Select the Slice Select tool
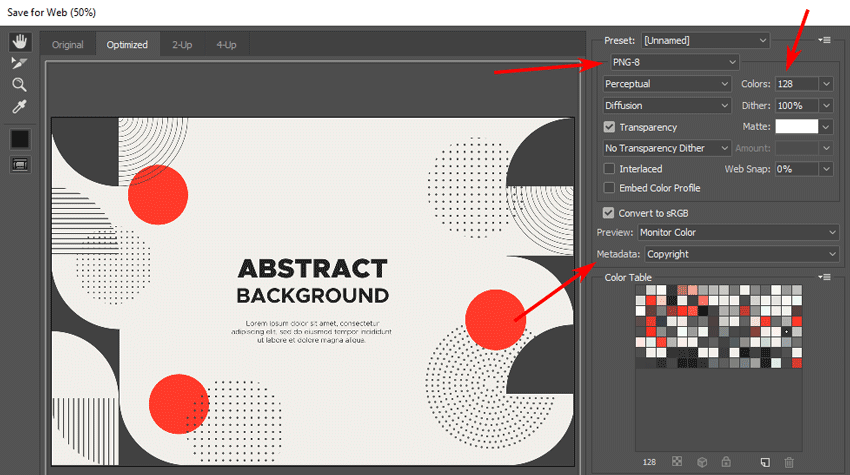 coord(19,63)
